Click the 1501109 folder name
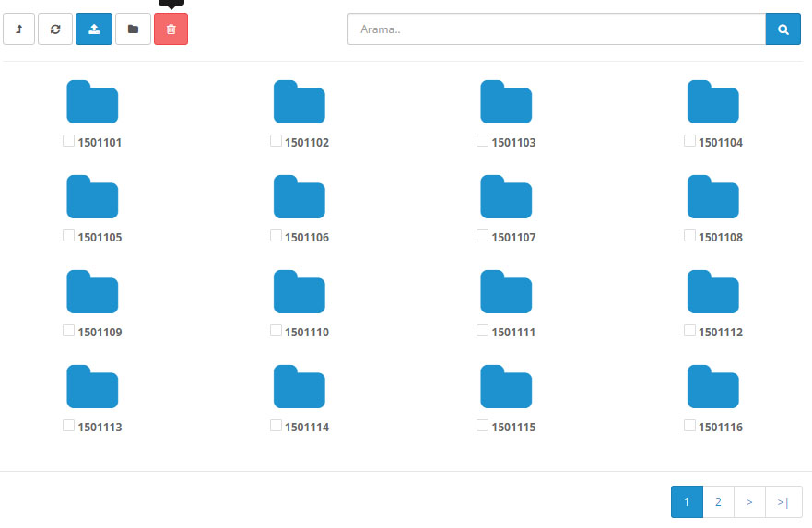 pos(100,333)
